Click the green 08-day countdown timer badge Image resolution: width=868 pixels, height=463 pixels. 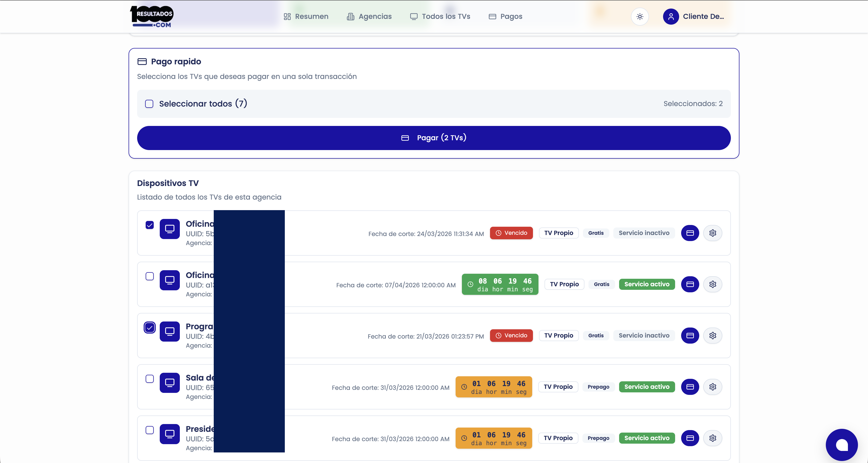[500, 285]
